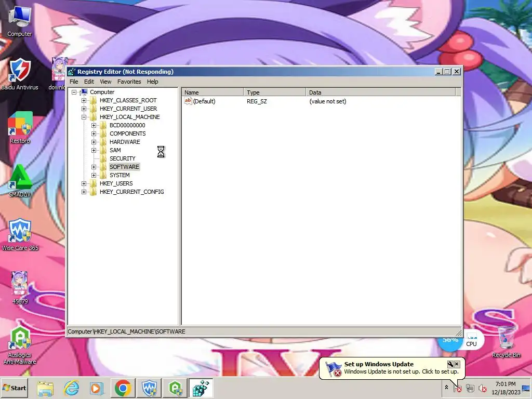The width and height of the screenshot is (532, 399).
Task: Select the HKEY_LOCAL_MACHINE tree item
Action: click(129, 117)
